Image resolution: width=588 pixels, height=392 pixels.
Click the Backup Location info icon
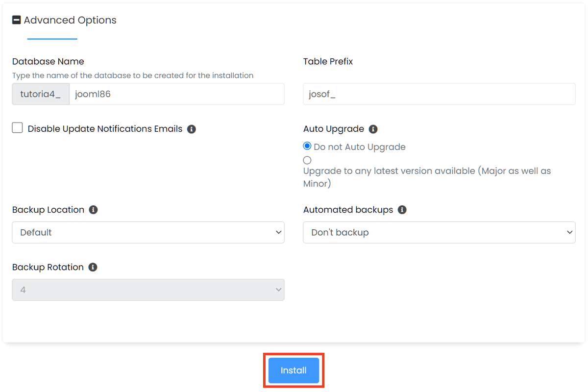coord(93,210)
